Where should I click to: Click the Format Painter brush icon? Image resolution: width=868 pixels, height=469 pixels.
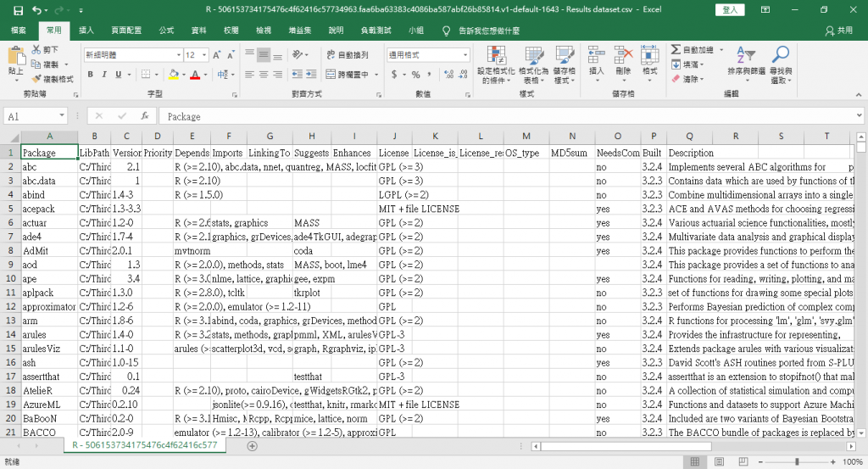pos(36,79)
